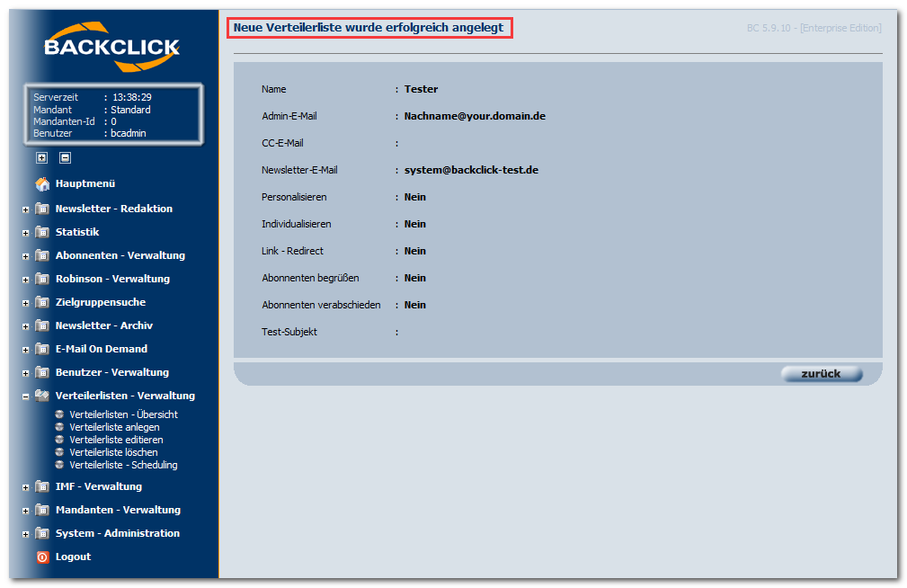Viewport: 907px width, 588px height.
Task: Click the expand-all plus icon below the server info
Action: click(41, 157)
